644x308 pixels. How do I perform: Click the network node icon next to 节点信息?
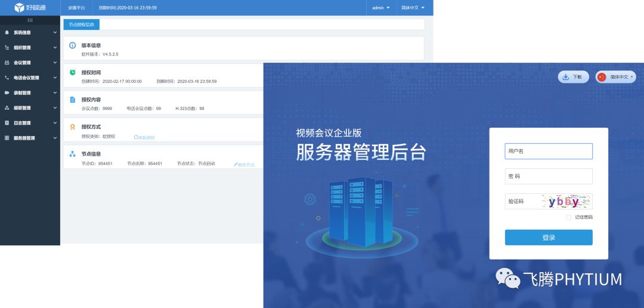(73, 154)
